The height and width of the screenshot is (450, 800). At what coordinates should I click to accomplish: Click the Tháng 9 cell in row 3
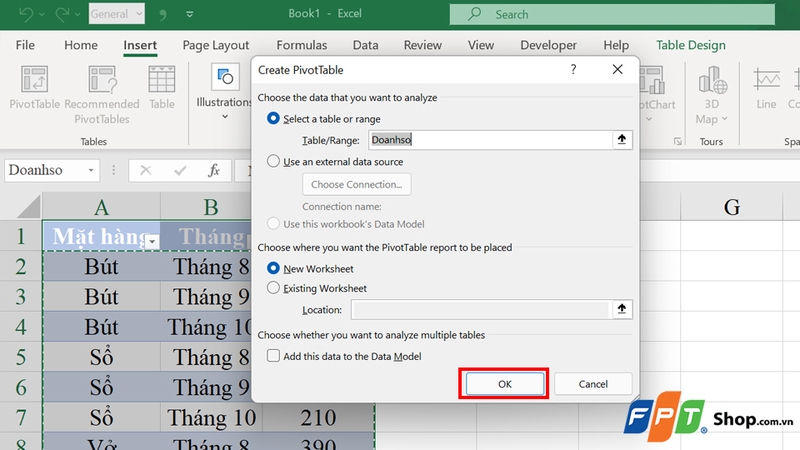[206, 296]
